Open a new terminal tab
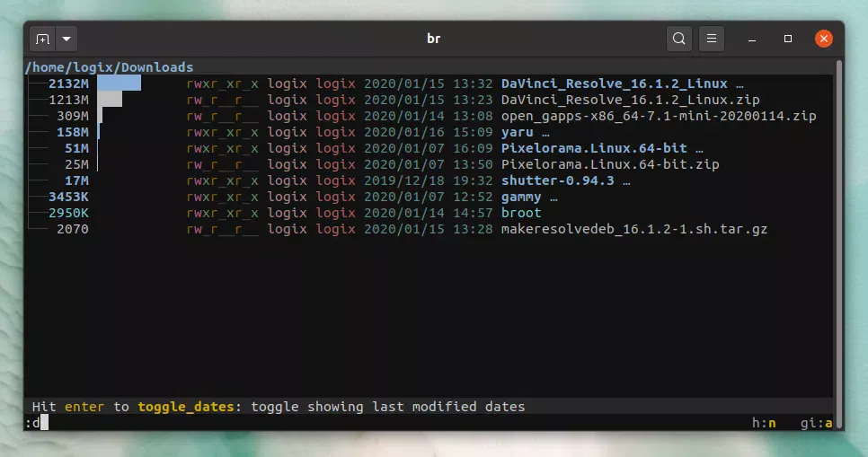The image size is (868, 457). 42,40
